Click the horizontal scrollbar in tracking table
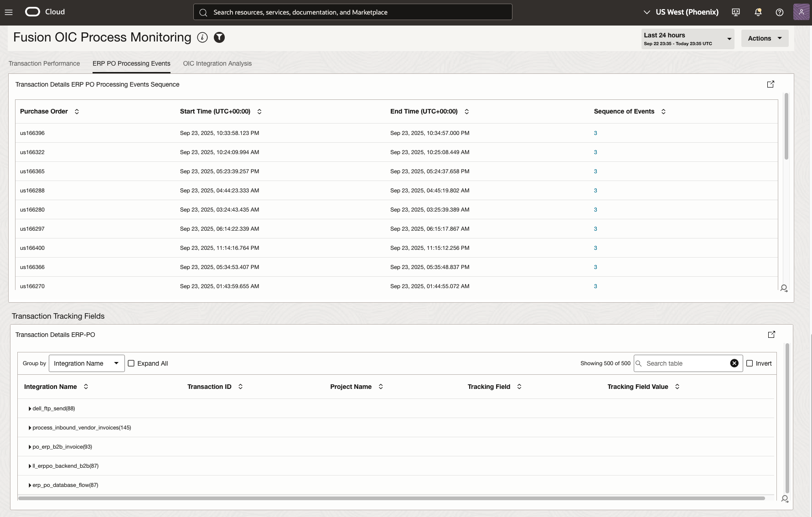This screenshot has width=812, height=517. coord(391,498)
